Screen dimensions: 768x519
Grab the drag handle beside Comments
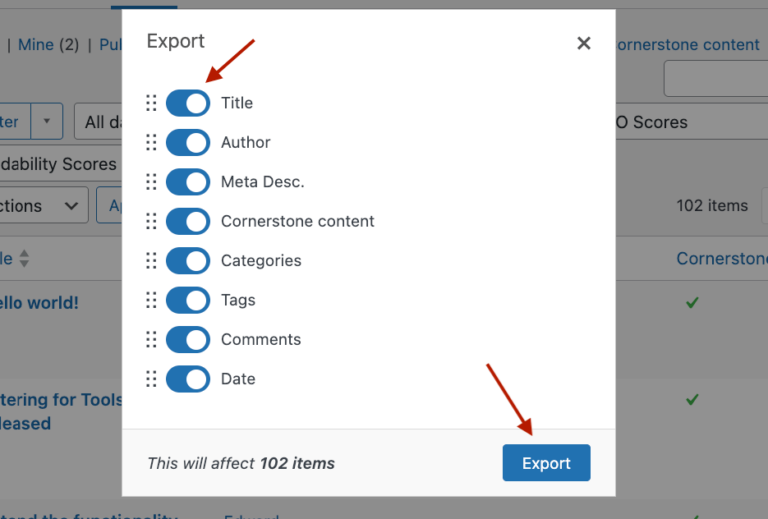pyautogui.click(x=151, y=339)
